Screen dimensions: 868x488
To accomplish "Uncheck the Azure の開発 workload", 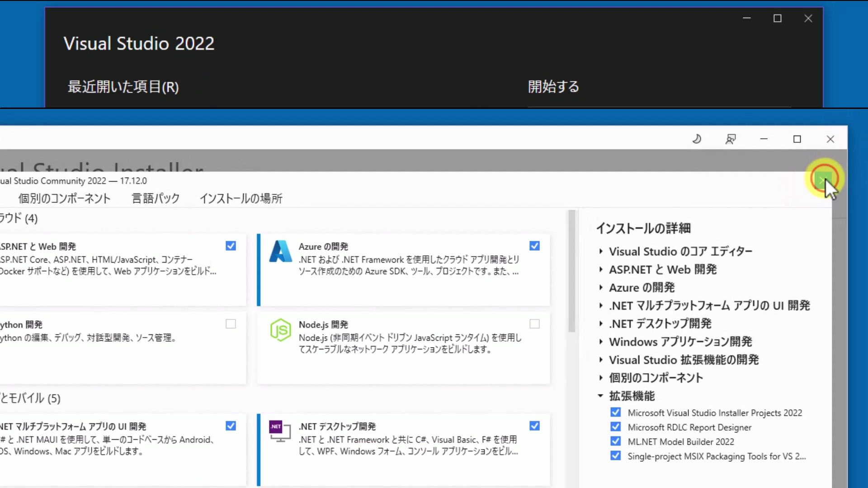I will point(534,246).
